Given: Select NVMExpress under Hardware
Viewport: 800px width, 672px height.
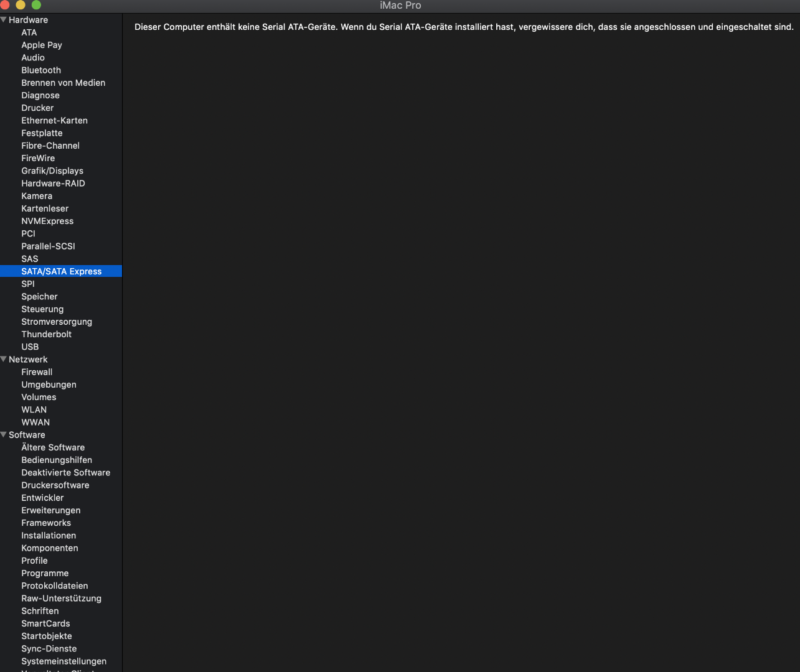Looking at the screenshot, I should click(x=47, y=221).
